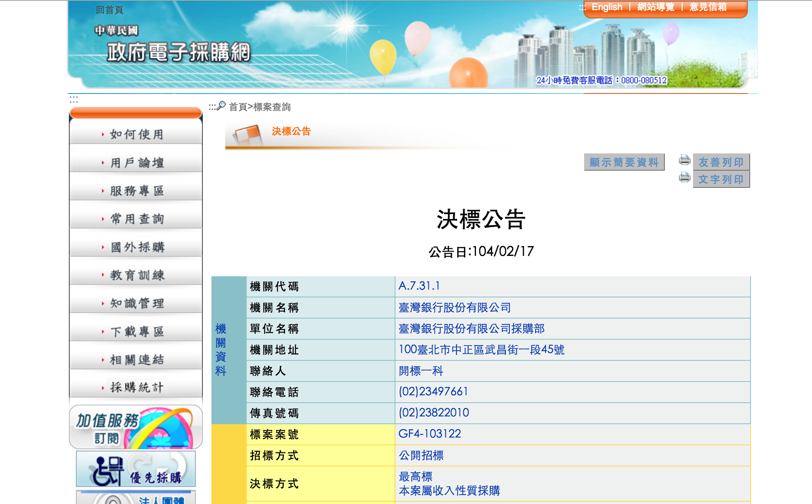Click the 決標公告 header folder icon
This screenshot has height=504, width=812.
pos(247,135)
